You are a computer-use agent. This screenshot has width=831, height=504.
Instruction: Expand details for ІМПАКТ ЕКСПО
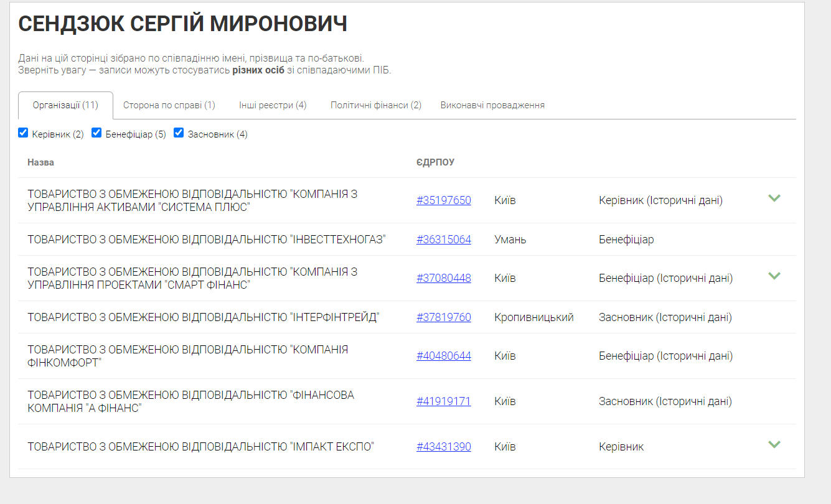point(774,444)
